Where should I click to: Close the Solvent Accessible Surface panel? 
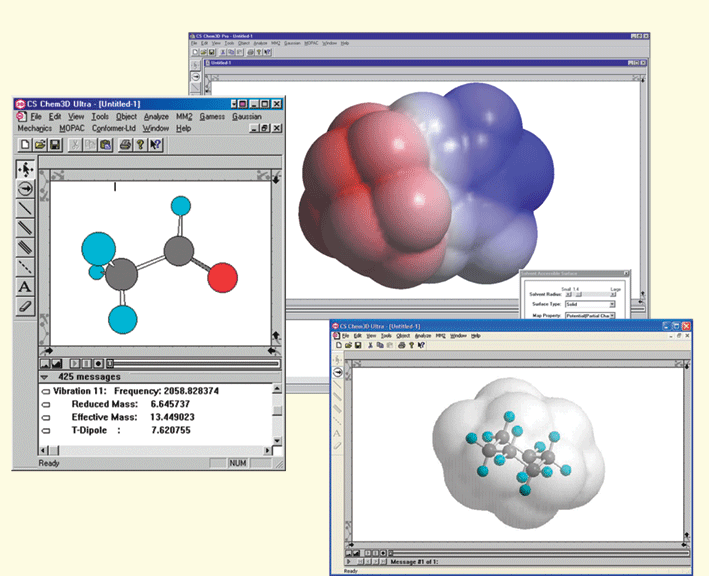(x=626, y=273)
